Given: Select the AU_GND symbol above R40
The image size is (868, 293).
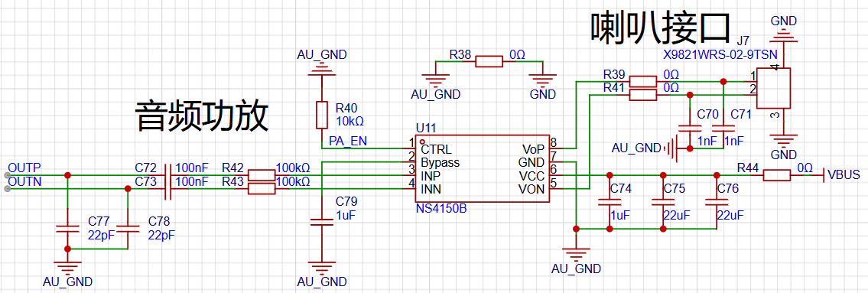Looking at the screenshot, I should click(x=322, y=63).
